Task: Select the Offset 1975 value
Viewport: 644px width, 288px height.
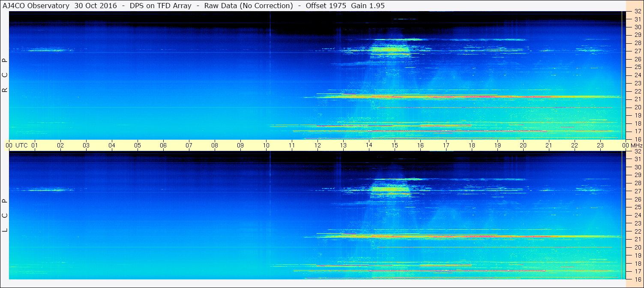Action: (326, 6)
